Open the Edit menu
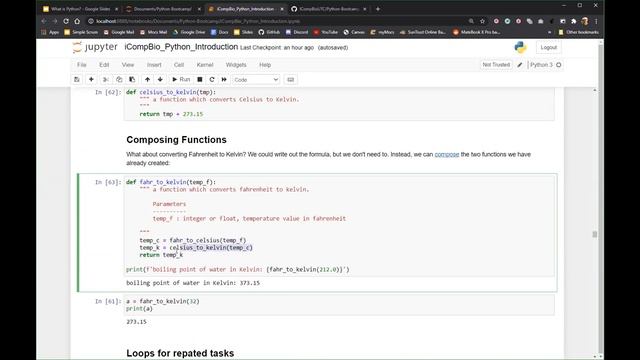Screen dimensions: 640x360 coord(104,65)
